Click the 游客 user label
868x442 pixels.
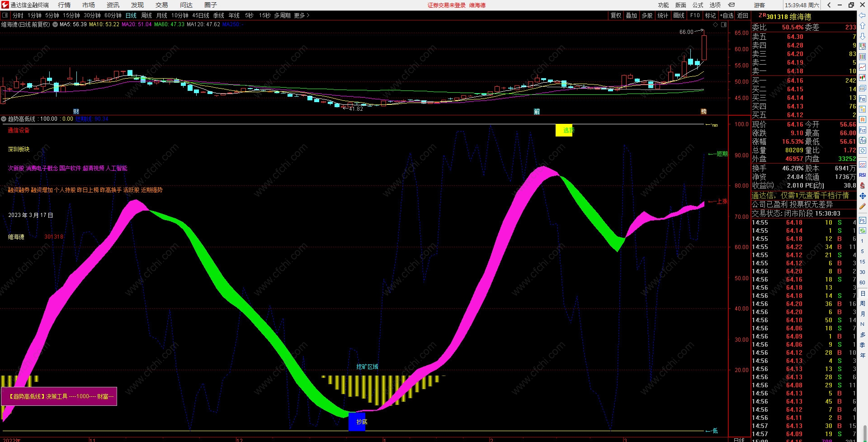[759, 5]
